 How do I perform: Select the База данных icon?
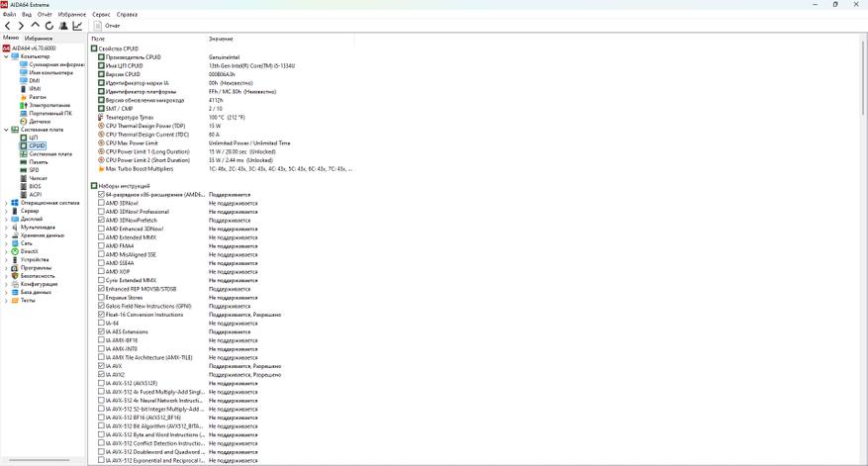(15, 292)
